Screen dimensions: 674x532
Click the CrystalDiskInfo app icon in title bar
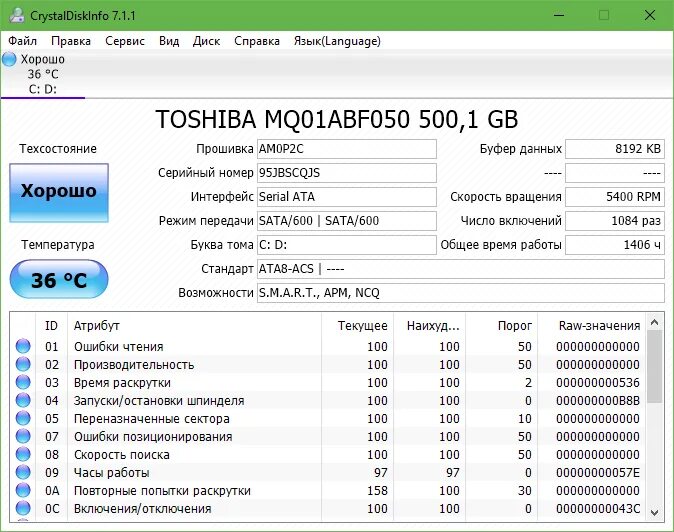click(x=17, y=15)
